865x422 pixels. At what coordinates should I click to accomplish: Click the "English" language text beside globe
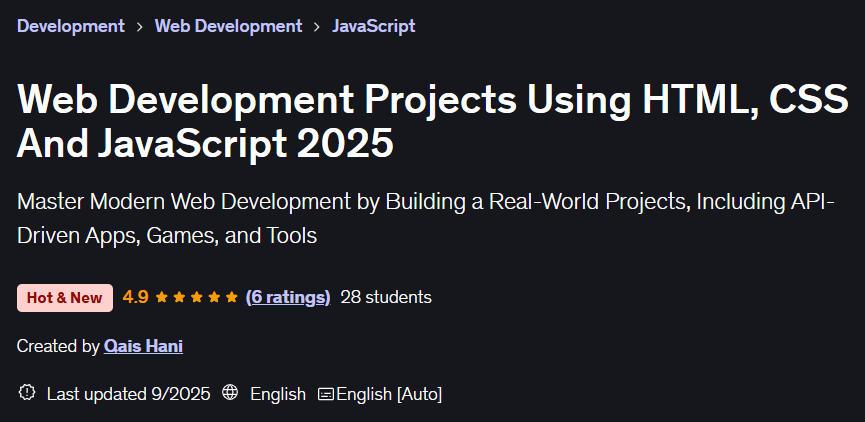tap(278, 394)
